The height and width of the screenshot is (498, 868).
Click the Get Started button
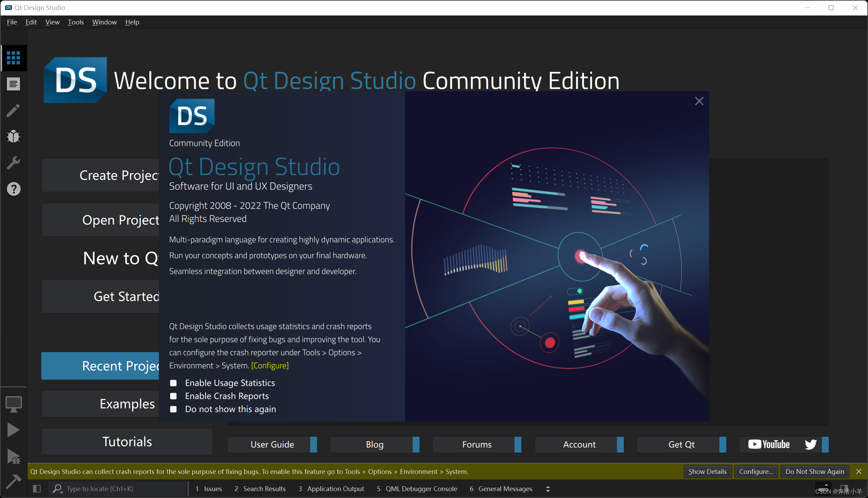click(x=100, y=296)
